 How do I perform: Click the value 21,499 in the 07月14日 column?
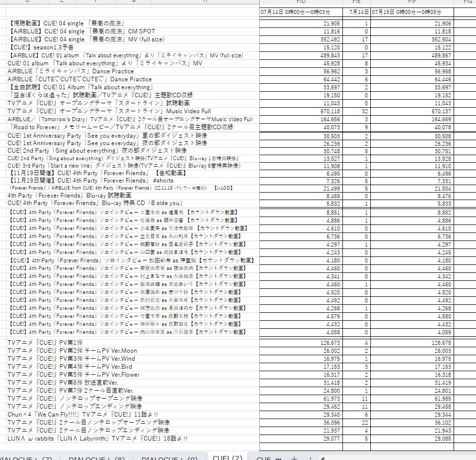(301, 189)
